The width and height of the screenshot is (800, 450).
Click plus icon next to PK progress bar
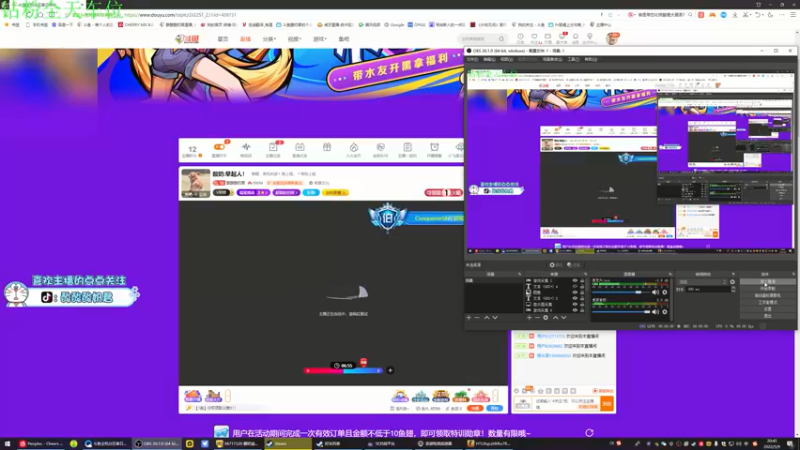pyautogui.click(x=390, y=370)
